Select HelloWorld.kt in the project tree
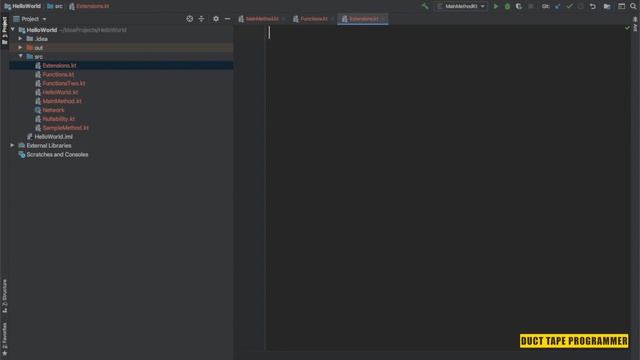Viewport: 640px width, 360px height. point(60,92)
